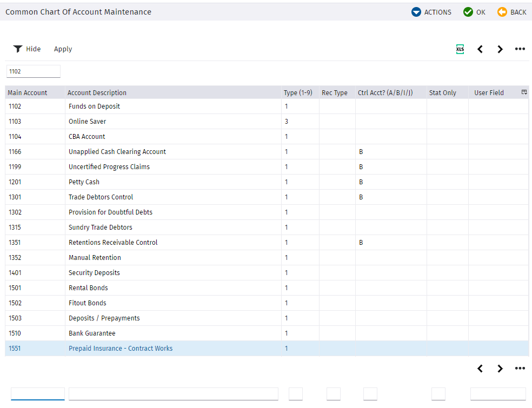Open the ACTIONS dropdown menu

(431, 12)
